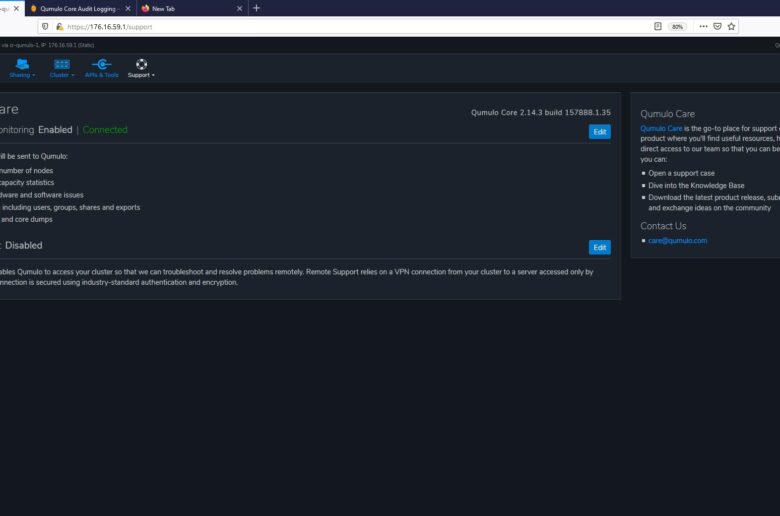
Task: Edit Cloud-Based Monitoring settings
Action: pyautogui.click(x=599, y=131)
